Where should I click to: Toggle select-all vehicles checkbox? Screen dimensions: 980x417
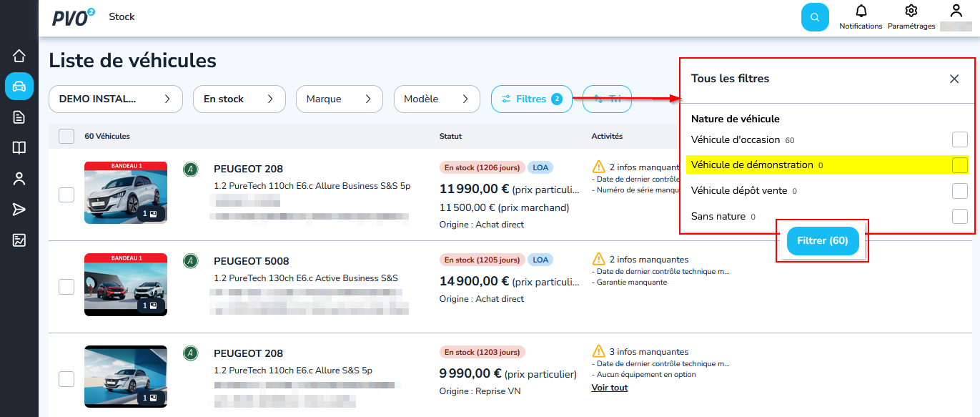point(66,136)
